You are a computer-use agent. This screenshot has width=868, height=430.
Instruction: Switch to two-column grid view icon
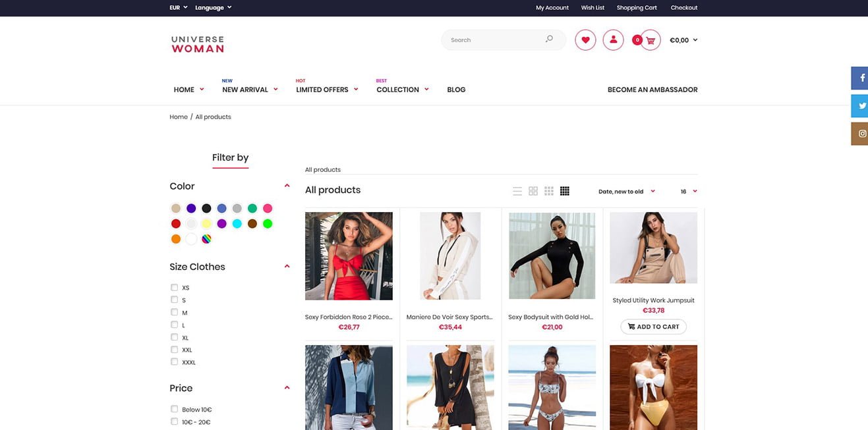[533, 191]
